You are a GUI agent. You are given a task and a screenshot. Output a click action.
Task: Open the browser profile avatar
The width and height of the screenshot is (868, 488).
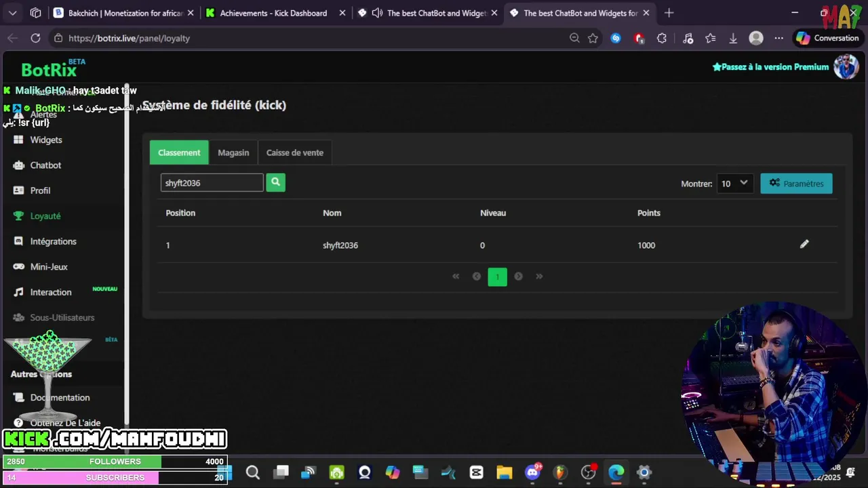756,39
